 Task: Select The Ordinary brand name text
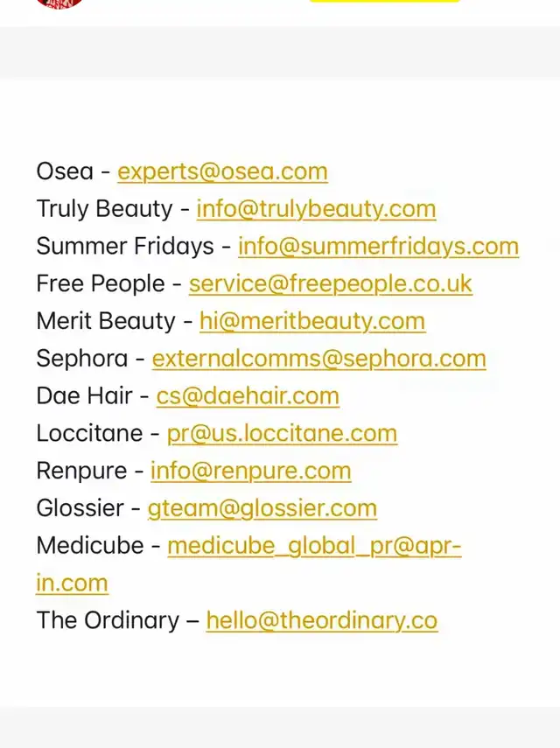(x=108, y=620)
